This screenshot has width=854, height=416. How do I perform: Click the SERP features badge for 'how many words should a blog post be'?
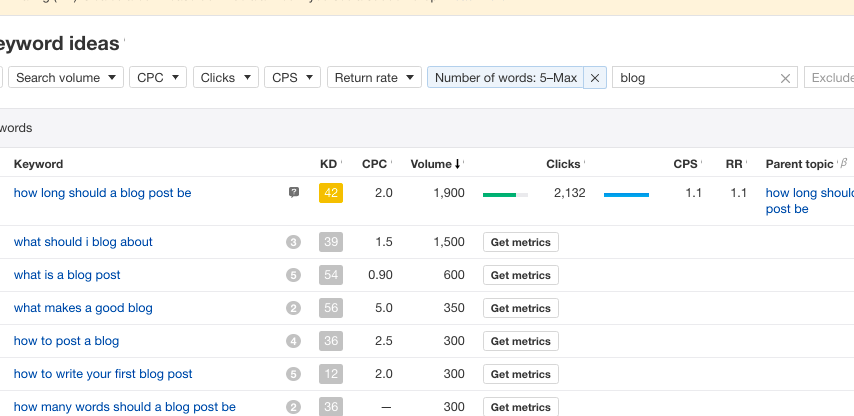tap(293, 407)
